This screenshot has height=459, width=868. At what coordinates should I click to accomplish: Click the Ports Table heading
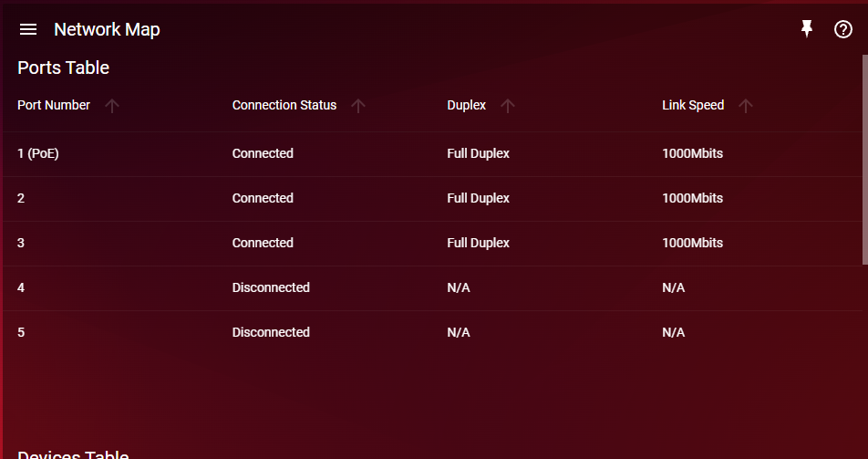pos(64,68)
